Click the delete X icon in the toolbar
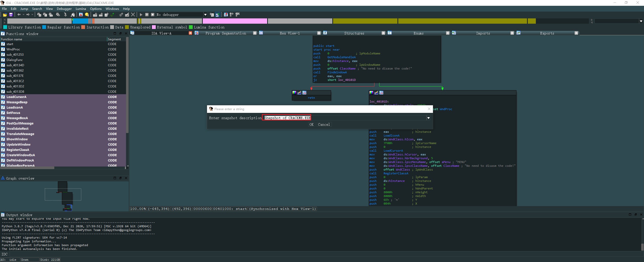Viewport: 644px width, 262px height. tap(133, 15)
